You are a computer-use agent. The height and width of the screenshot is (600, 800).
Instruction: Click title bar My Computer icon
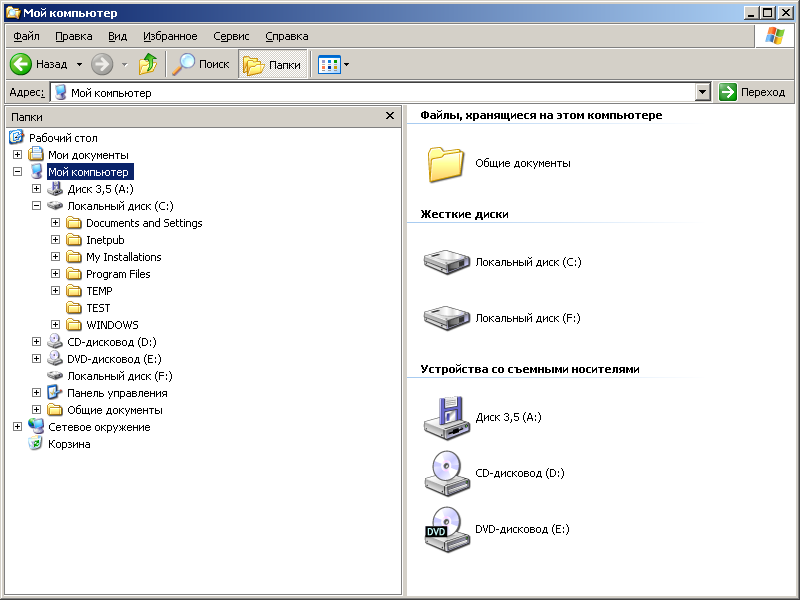13,12
